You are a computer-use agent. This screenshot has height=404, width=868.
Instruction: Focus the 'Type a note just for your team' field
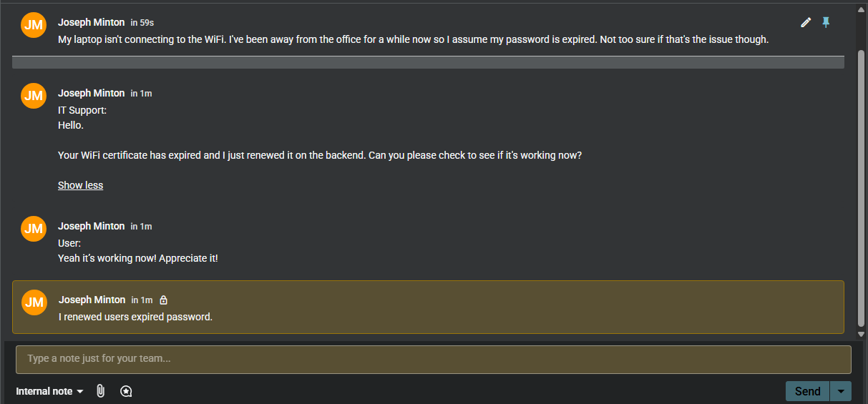pyautogui.click(x=433, y=359)
